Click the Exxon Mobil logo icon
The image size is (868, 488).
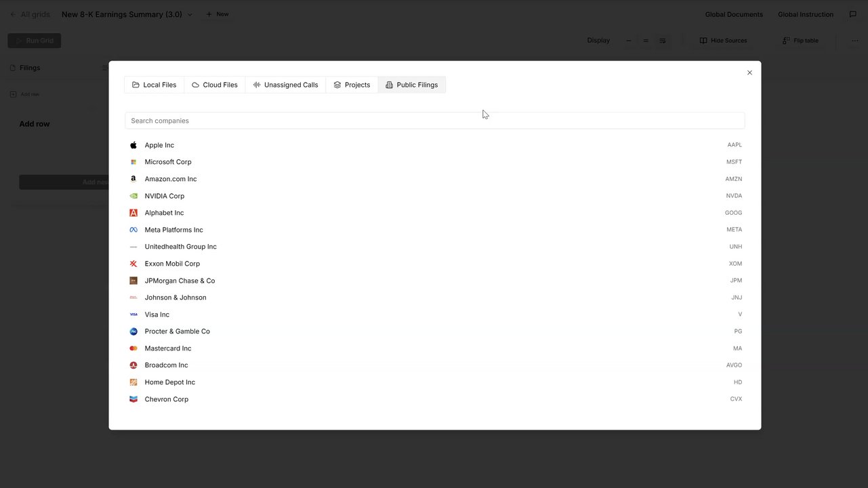pos(133,264)
